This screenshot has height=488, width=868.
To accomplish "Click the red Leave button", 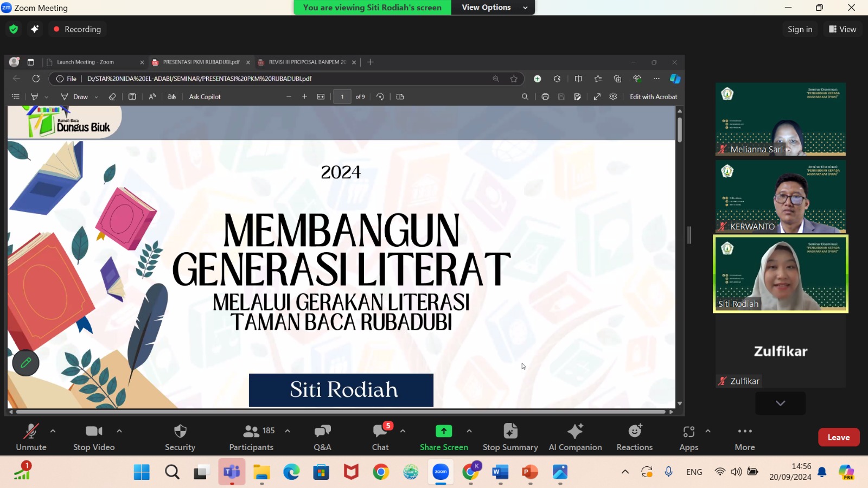I will [838, 437].
